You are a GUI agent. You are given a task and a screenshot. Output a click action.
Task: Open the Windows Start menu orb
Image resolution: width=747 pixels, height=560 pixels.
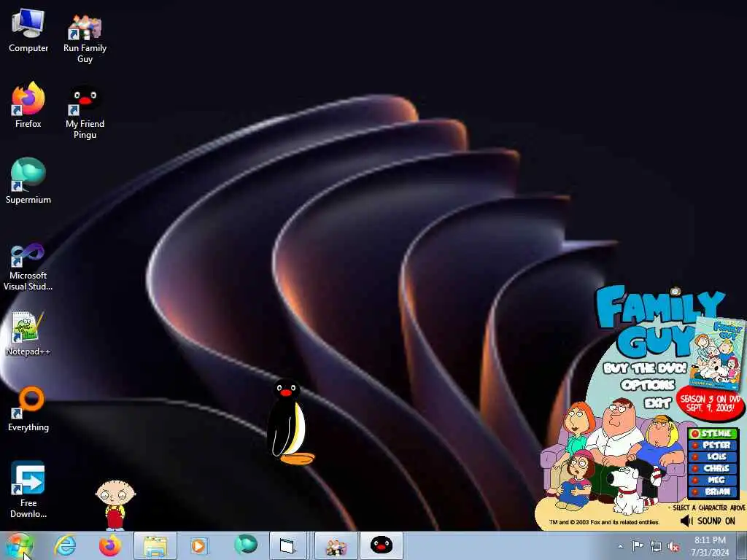point(18,545)
